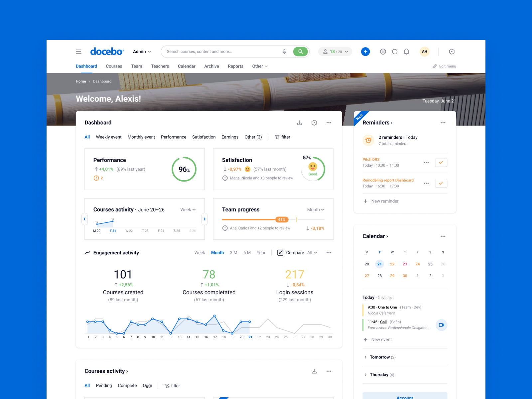
Task: Open the filter icon next to Engagement tabs
Action: coord(277,137)
